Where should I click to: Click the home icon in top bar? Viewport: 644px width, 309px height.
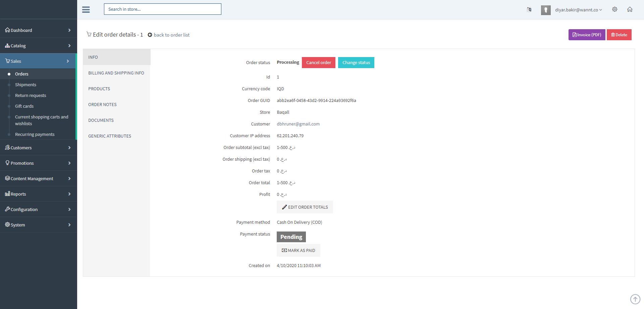(x=630, y=9)
